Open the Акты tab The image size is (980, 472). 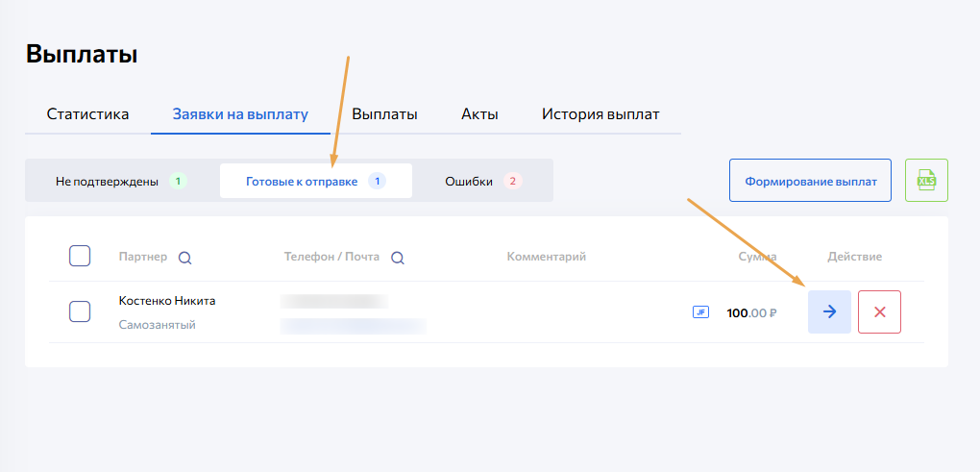[x=479, y=114]
